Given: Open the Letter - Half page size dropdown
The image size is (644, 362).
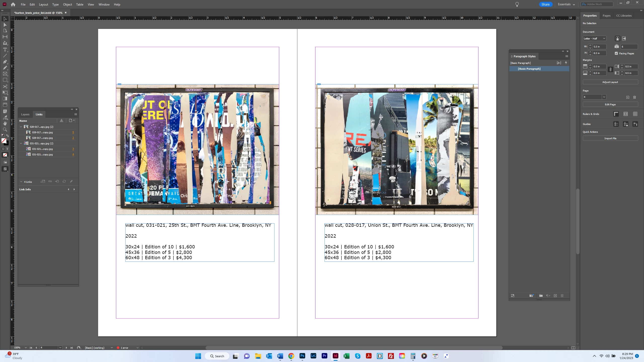Looking at the screenshot, I should 595,38.
